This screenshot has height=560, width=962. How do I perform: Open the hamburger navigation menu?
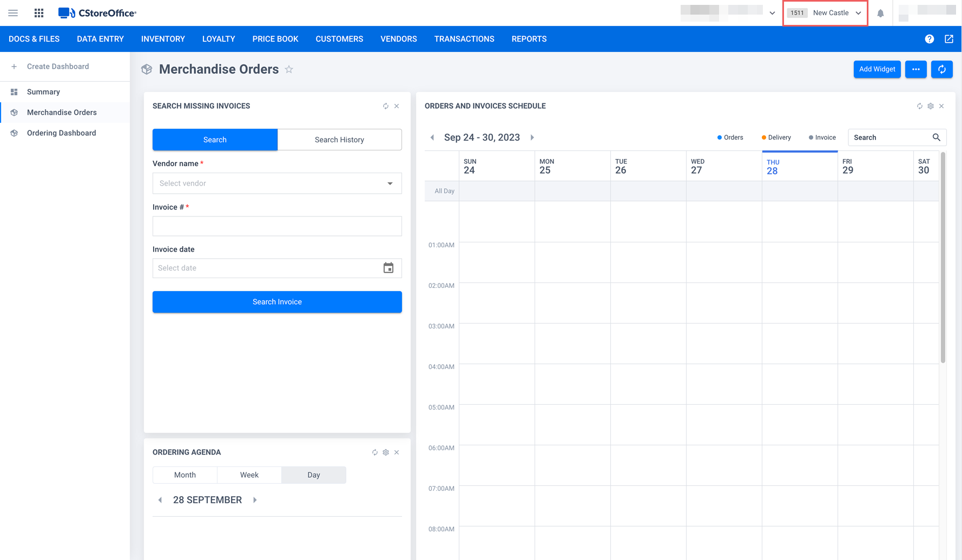click(13, 13)
